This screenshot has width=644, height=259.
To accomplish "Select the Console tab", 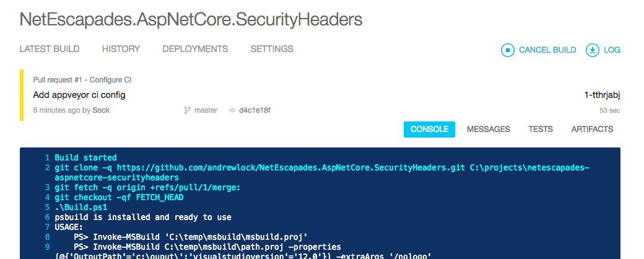I will coord(429,129).
